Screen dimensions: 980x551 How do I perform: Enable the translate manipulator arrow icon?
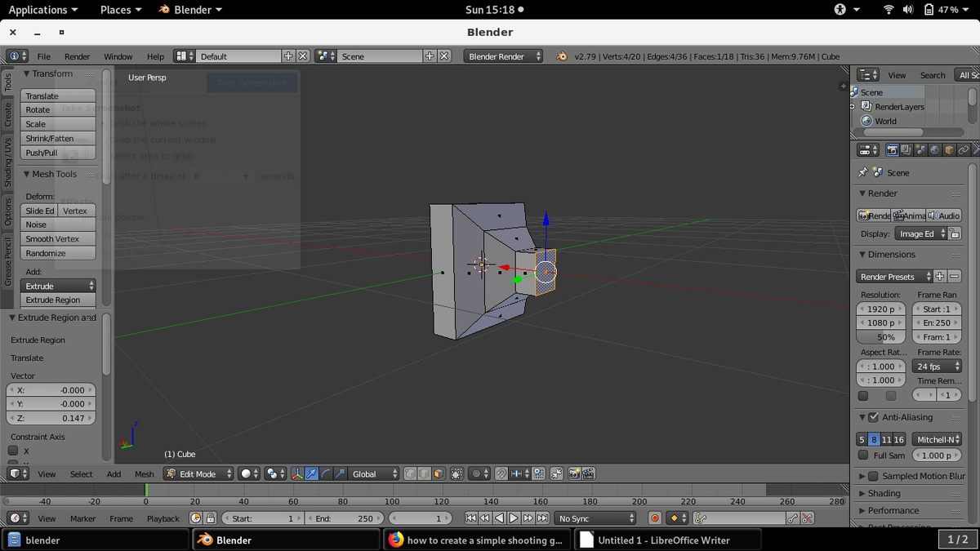312,473
